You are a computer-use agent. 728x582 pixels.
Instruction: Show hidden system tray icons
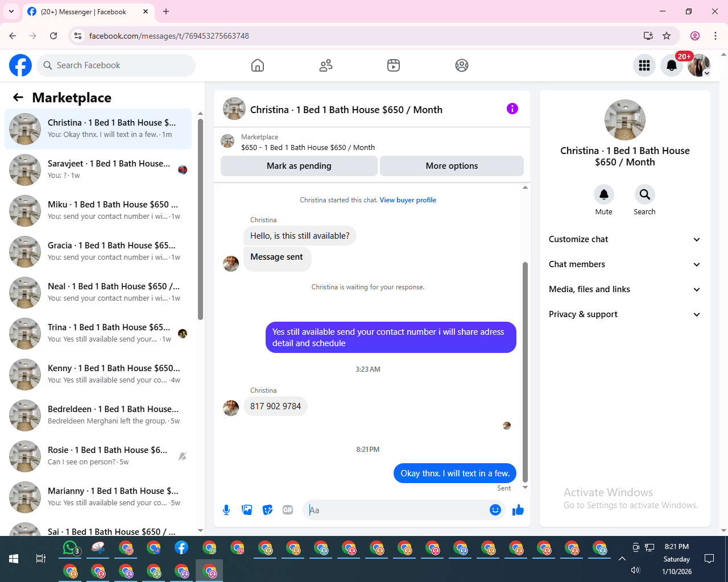[x=622, y=559]
